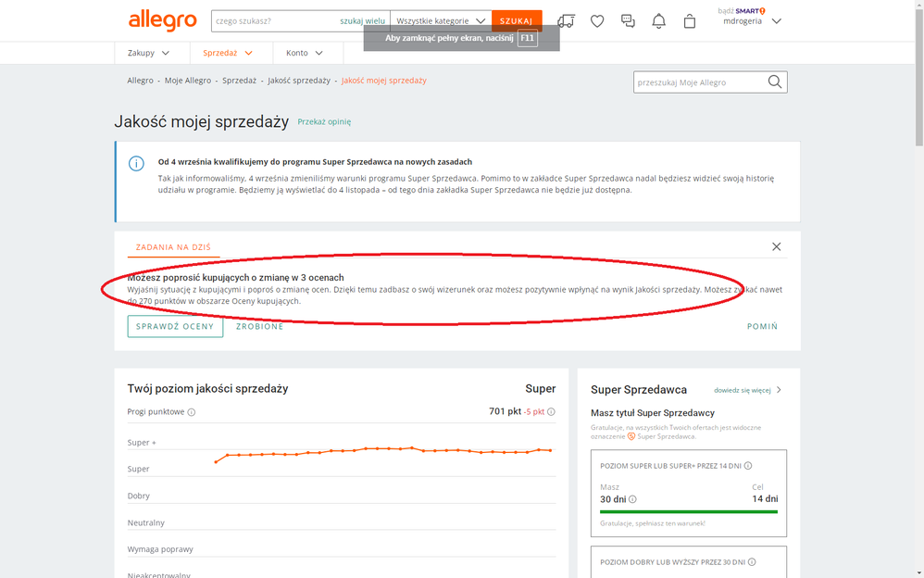Open the Jakość sprzedaży breadcrumb link
Image resolution: width=924 pixels, height=578 pixels.
[x=299, y=81]
